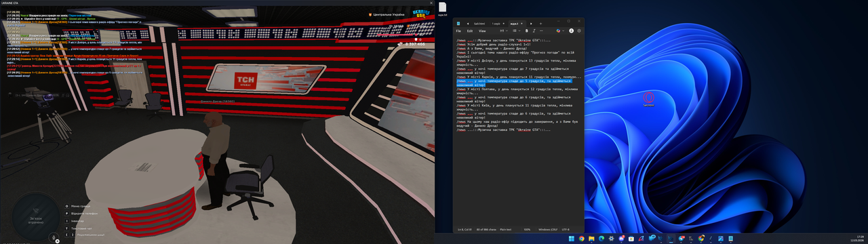Screen dimensions: 868x244
Task: Click the T key hint for text chat
Action: click(66, 228)
